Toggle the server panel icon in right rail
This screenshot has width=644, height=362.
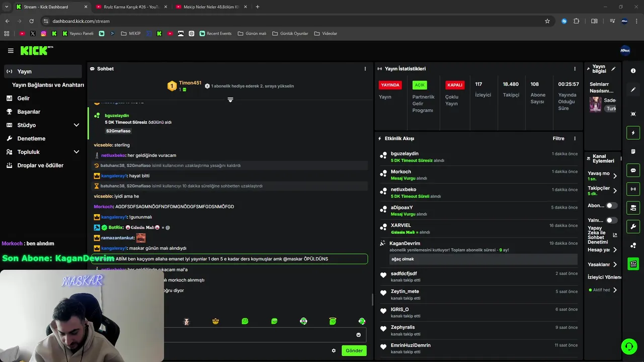(x=633, y=208)
